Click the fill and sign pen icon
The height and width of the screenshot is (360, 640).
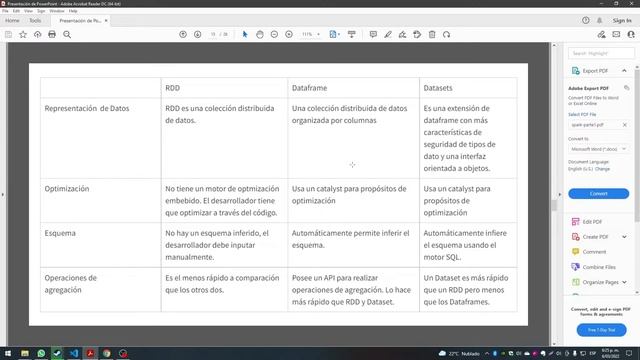[x=602, y=35]
